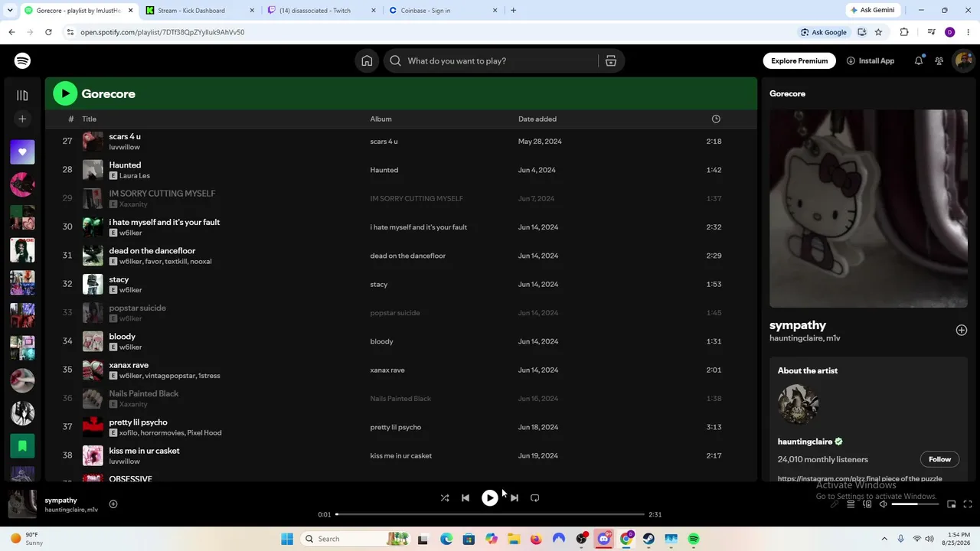Open a new browser tab

[x=513, y=11]
